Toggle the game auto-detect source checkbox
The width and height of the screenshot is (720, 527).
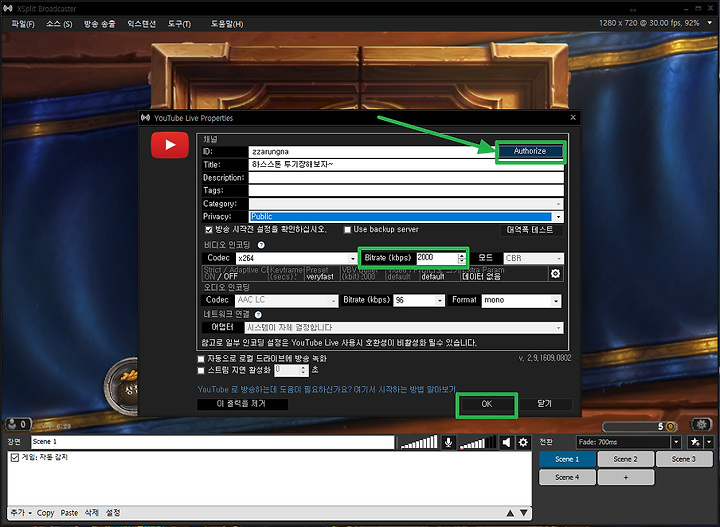(15, 458)
